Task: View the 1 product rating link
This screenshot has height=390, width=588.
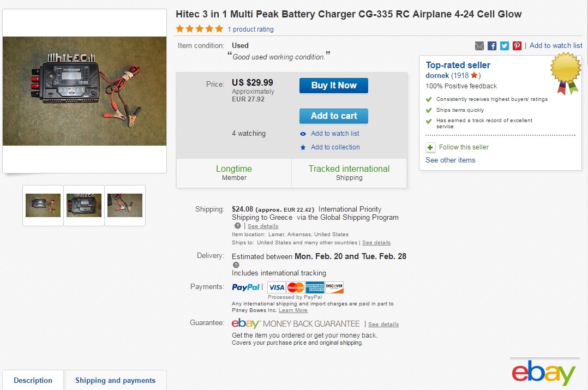Action: (250, 29)
